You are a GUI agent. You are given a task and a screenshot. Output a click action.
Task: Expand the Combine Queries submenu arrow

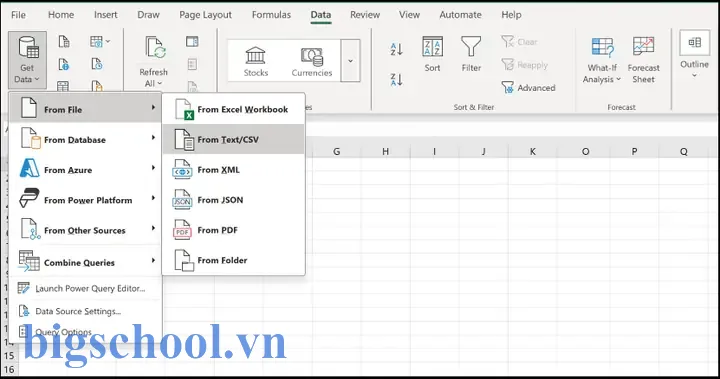click(153, 260)
